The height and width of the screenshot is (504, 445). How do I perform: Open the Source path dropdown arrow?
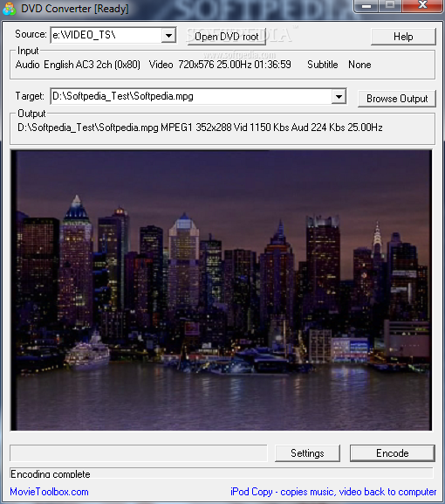point(168,35)
